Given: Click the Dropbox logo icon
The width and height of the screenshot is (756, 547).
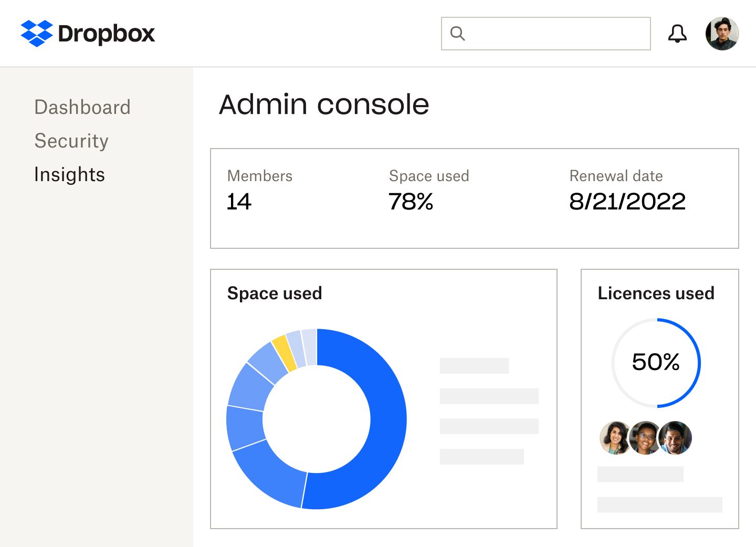Looking at the screenshot, I should point(36,34).
